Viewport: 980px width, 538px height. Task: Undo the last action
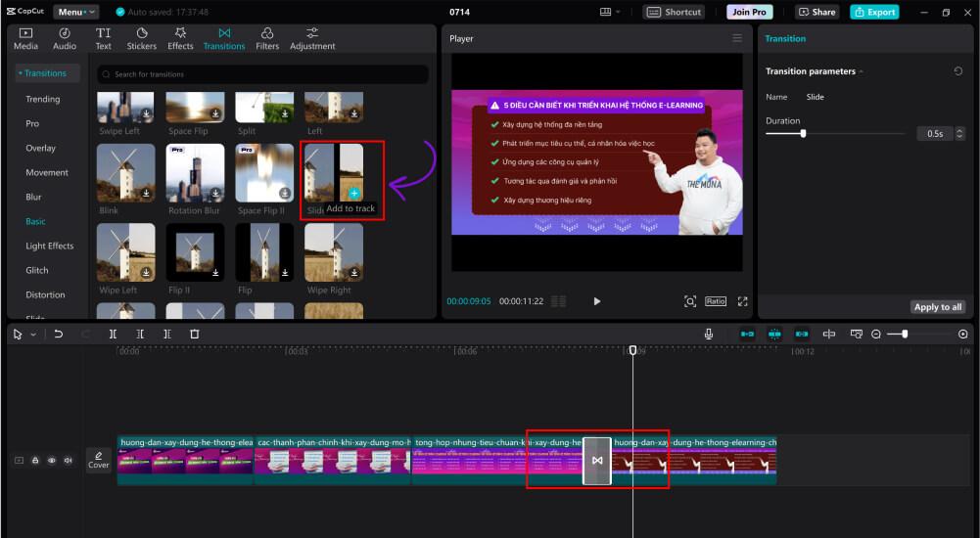(58, 335)
